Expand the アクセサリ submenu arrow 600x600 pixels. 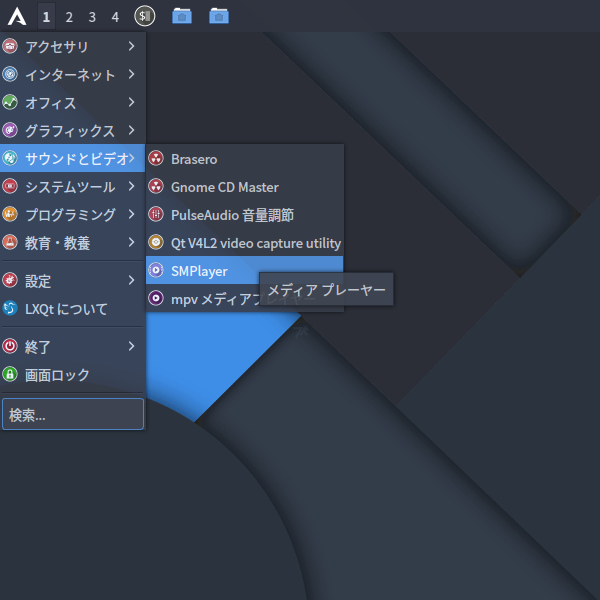[x=131, y=46]
